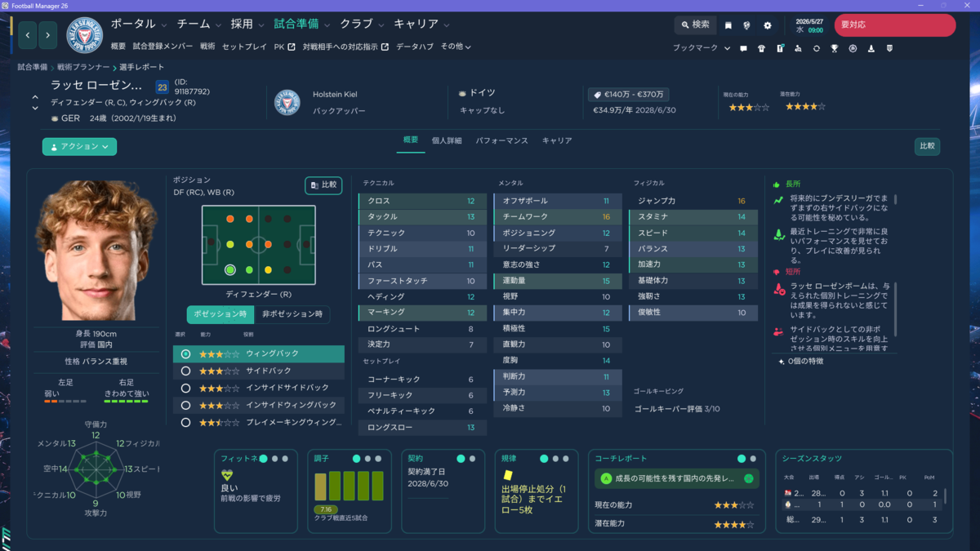Viewport: 980px width, 551px height.
Task: Open the tactics board shortcut icon
Action: [x=780, y=48]
